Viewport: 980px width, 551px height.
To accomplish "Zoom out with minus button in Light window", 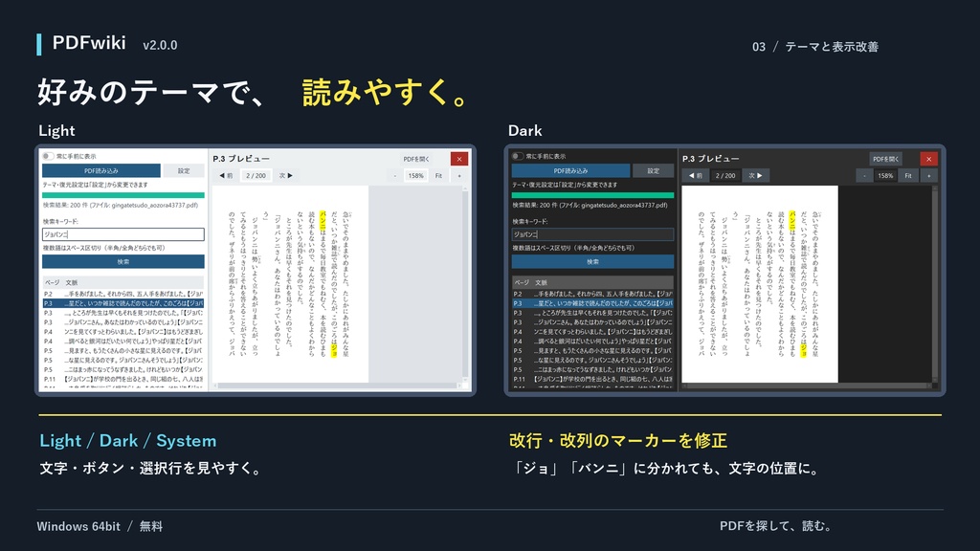I will [x=395, y=176].
